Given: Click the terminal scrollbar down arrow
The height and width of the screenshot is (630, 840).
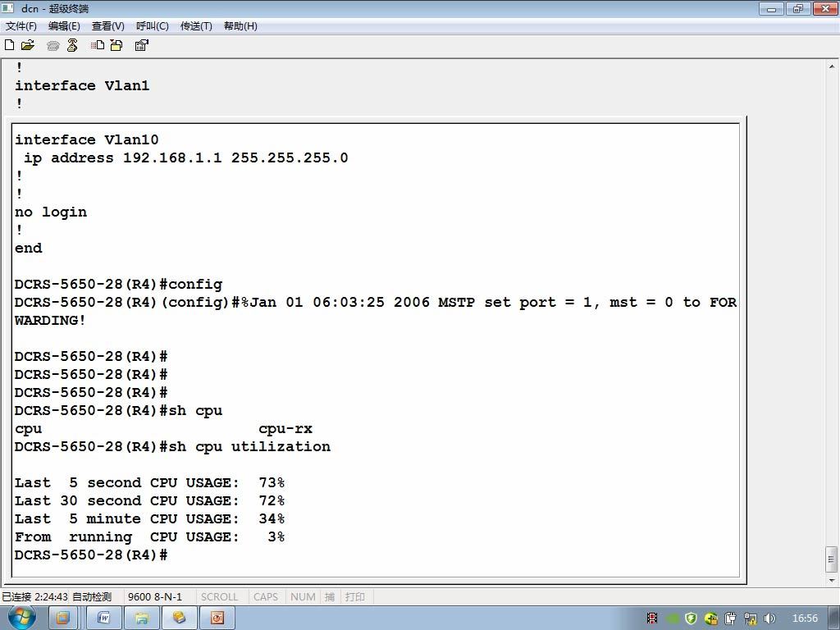Looking at the screenshot, I should click(x=832, y=580).
